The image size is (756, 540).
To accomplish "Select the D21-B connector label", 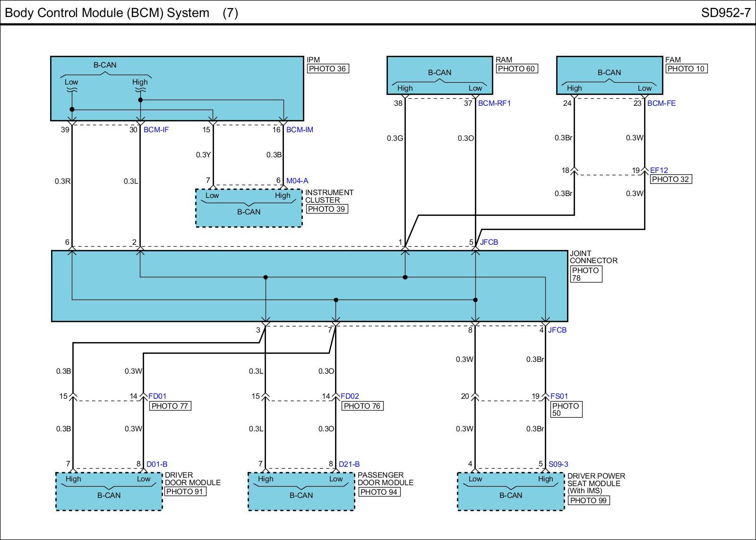I will pyautogui.click(x=349, y=464).
